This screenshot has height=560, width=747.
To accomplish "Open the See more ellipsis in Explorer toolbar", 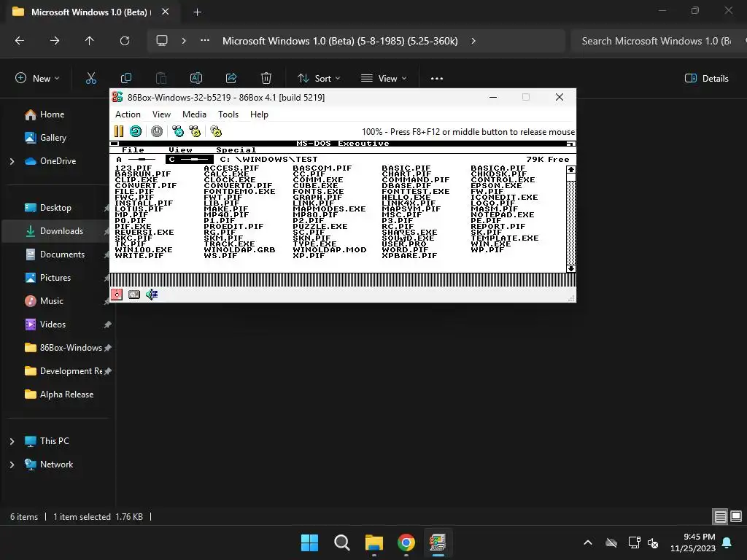I will 437,79.
